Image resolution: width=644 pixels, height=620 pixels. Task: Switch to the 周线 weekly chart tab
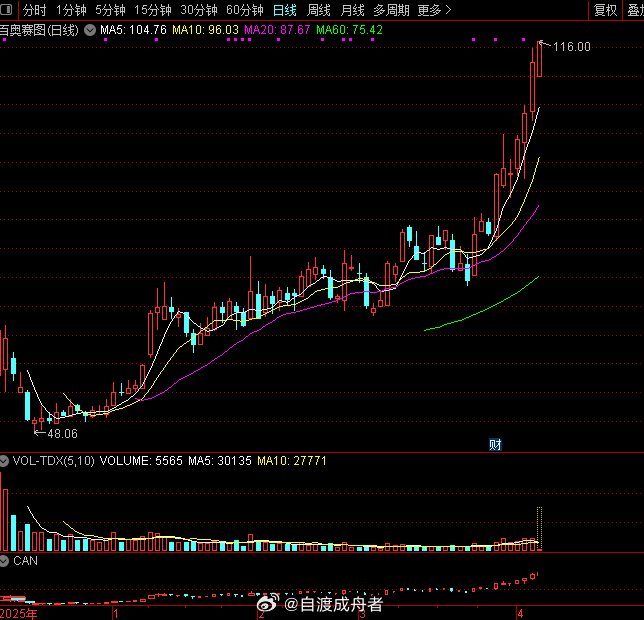coord(319,10)
